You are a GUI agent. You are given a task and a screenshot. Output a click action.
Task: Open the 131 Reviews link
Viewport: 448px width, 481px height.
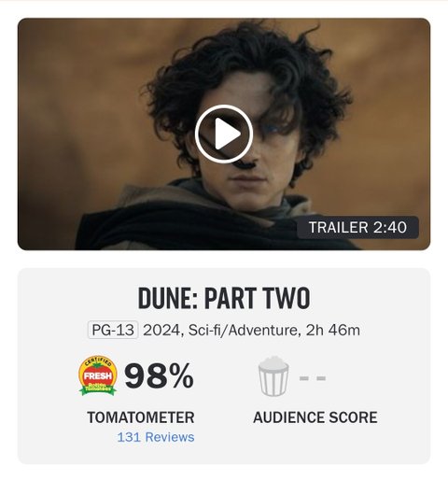[156, 437]
